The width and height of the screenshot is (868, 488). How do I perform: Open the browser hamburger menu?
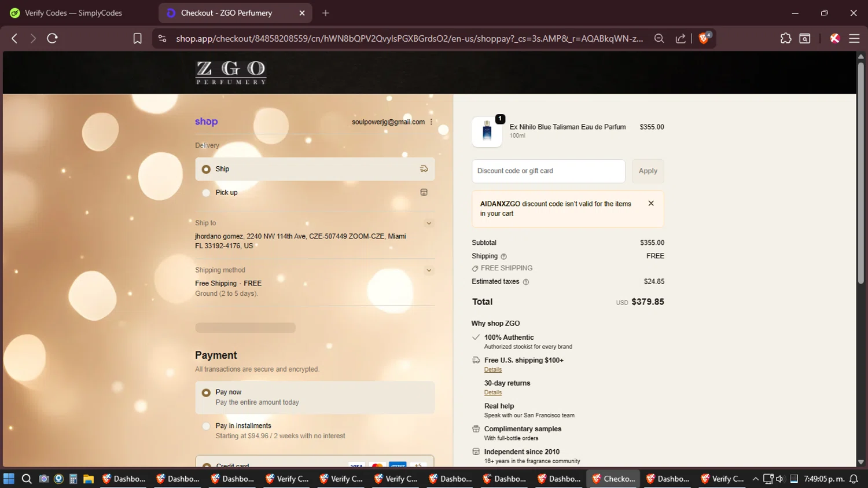[854, 38]
